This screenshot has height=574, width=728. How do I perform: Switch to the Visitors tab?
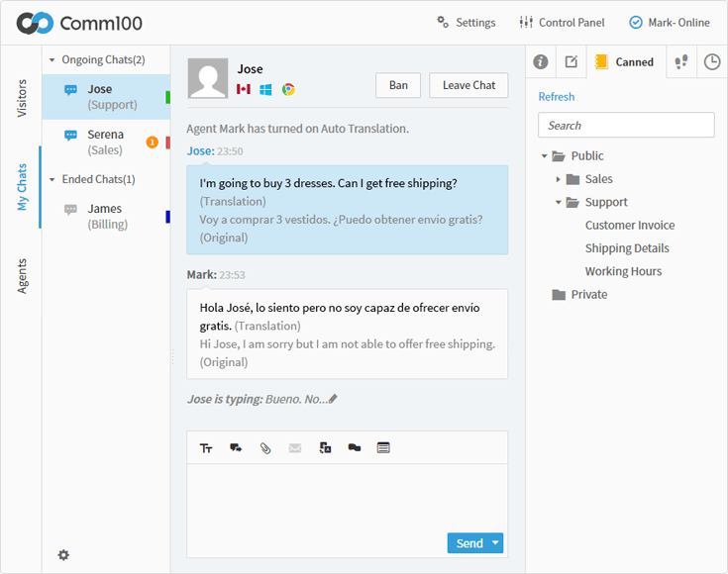pyautogui.click(x=22, y=98)
